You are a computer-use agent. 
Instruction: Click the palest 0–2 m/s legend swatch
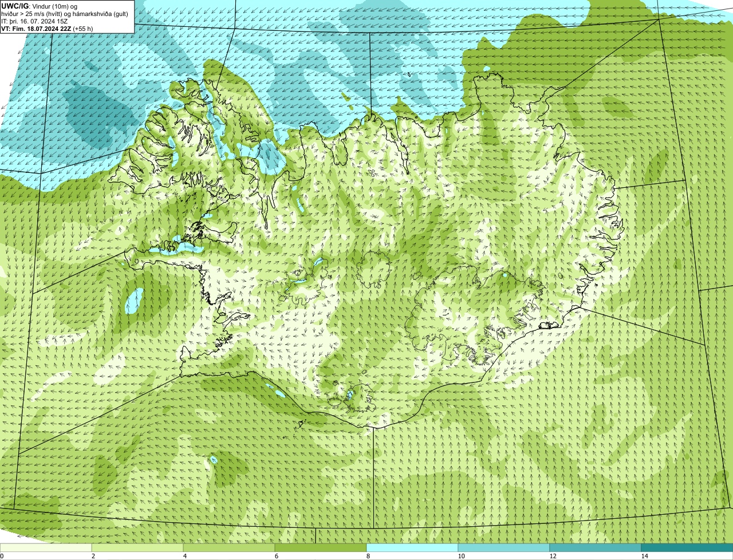pyautogui.click(x=46, y=547)
